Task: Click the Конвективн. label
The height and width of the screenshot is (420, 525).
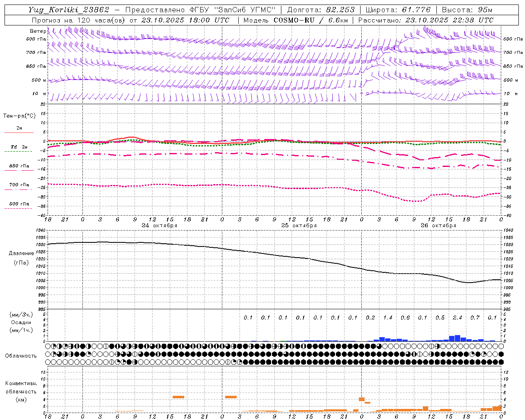Action: pos(21,383)
